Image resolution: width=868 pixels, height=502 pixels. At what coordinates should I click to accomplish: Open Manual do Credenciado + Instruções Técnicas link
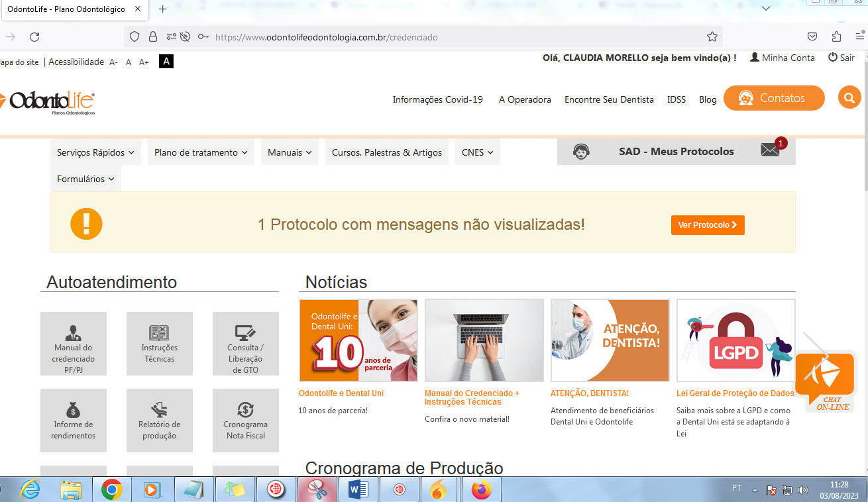[472, 397]
